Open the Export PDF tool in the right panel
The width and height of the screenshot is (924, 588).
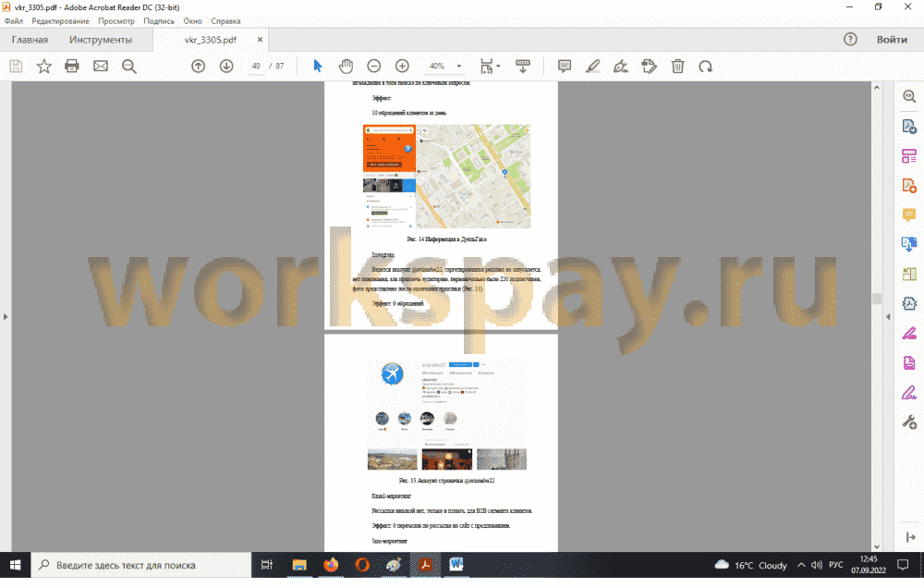point(909,127)
